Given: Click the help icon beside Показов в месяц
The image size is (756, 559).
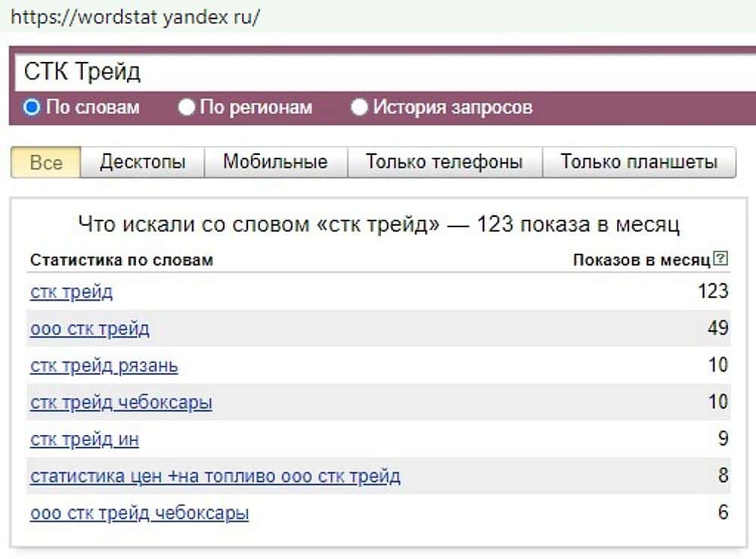Looking at the screenshot, I should coord(720,260).
